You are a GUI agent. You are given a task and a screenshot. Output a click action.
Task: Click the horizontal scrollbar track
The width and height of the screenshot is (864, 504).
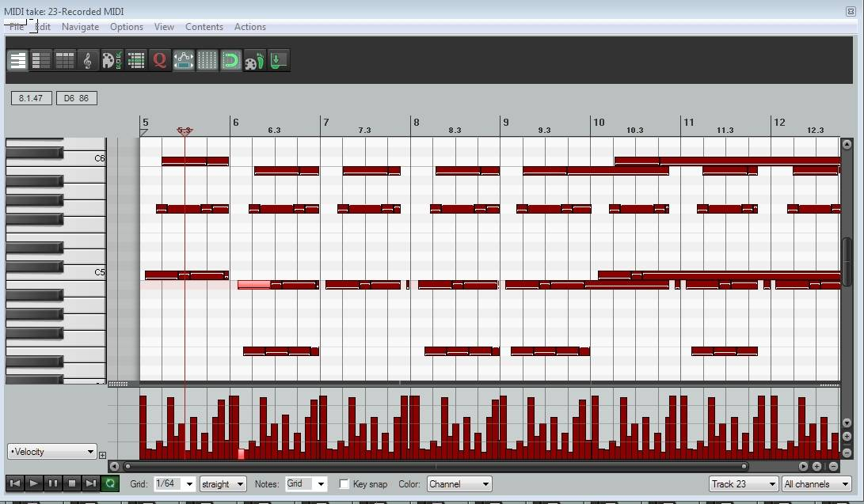(x=436, y=466)
